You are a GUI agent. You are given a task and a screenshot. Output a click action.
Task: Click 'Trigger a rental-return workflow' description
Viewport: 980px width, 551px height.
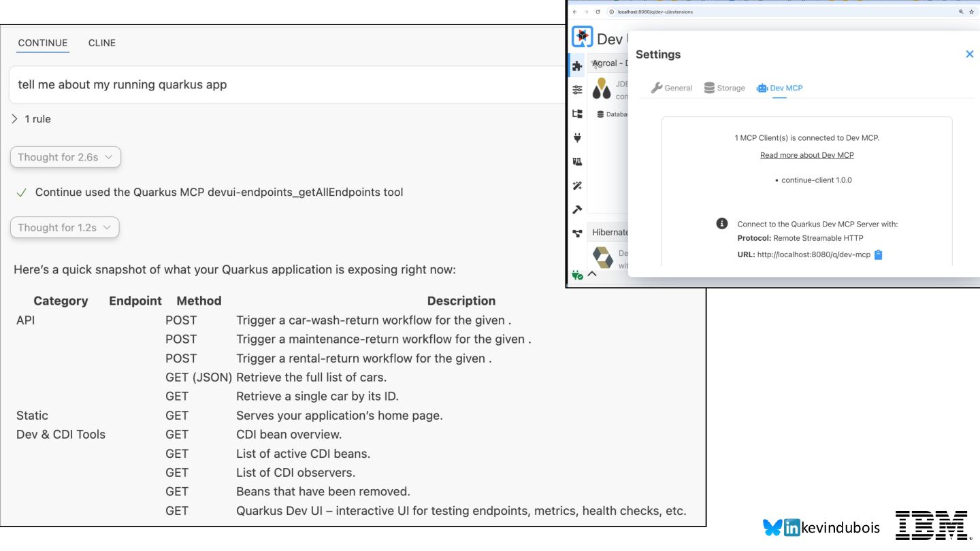[x=363, y=358]
